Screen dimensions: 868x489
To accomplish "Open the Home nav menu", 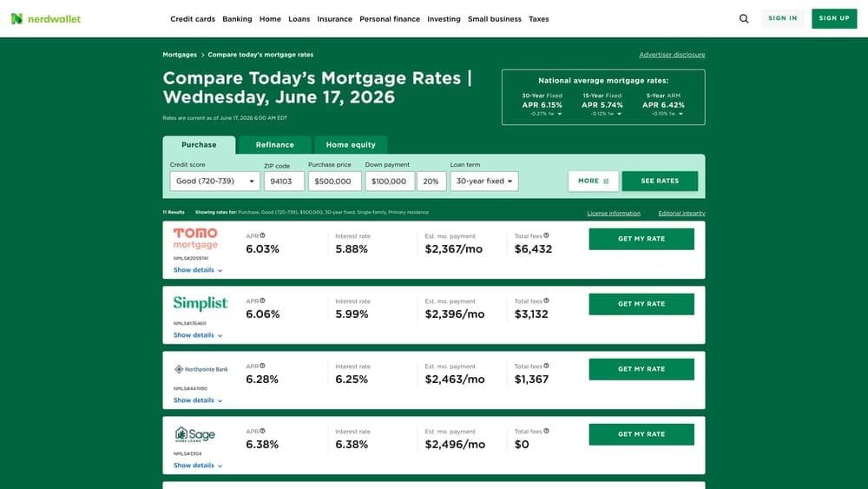I will click(270, 19).
